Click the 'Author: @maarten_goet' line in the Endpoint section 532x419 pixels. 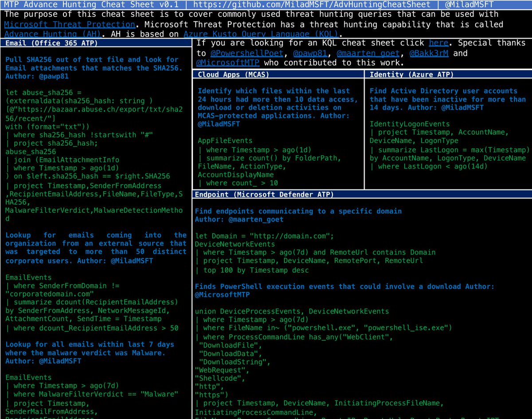[x=239, y=219]
